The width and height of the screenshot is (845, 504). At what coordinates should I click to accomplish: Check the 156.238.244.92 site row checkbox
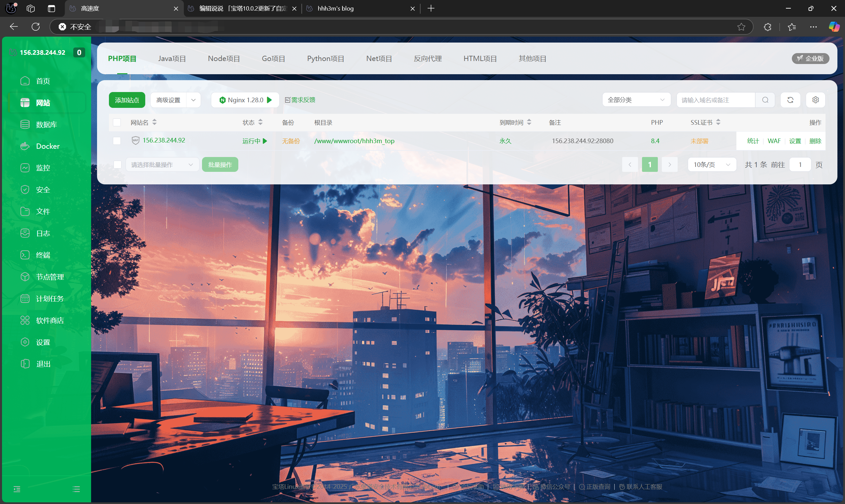(117, 141)
